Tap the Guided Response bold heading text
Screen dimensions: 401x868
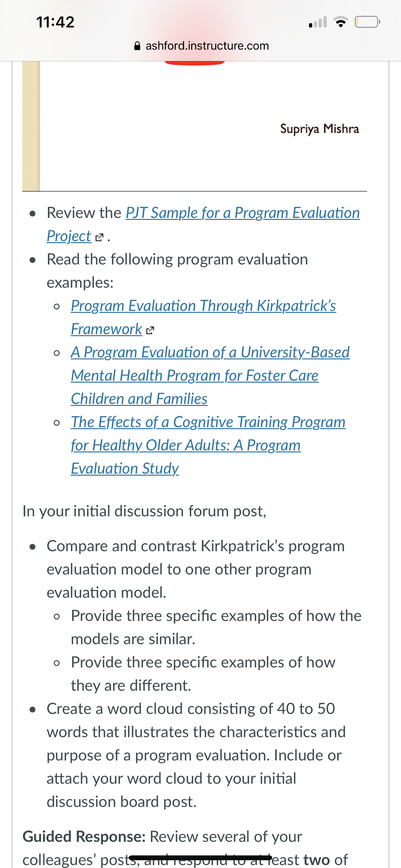tap(84, 837)
